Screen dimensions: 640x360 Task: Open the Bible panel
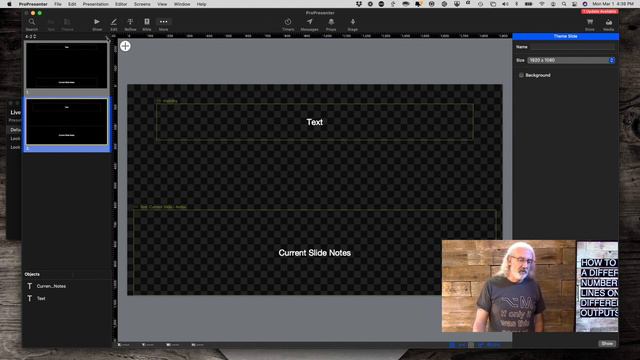point(147,24)
